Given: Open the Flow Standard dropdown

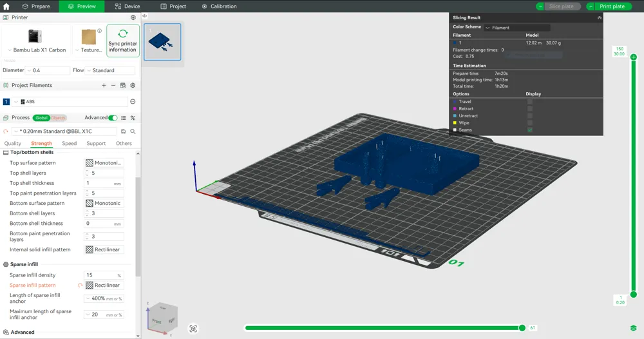Looking at the screenshot, I should [110, 70].
